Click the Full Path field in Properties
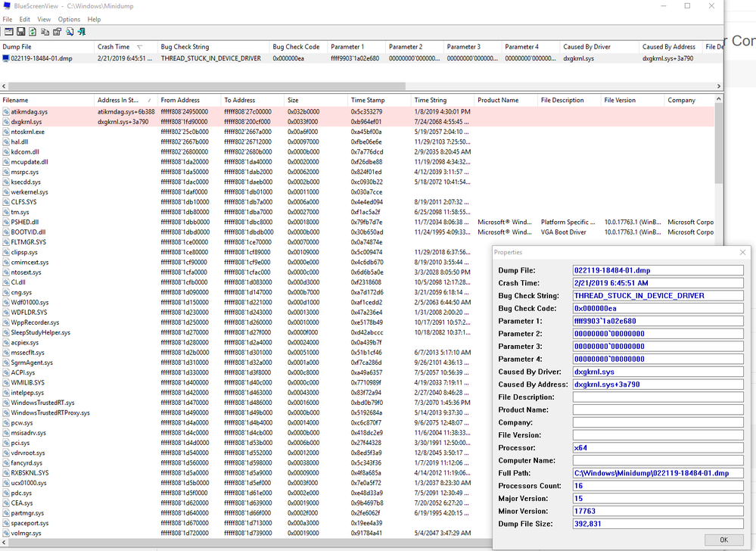This screenshot has width=756, height=551. click(x=658, y=473)
